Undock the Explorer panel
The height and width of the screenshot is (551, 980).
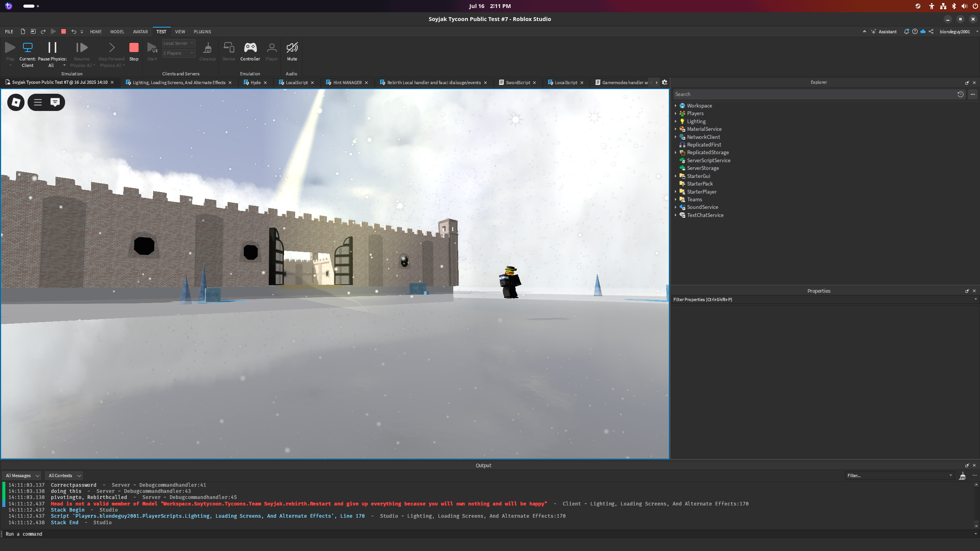[x=967, y=83]
